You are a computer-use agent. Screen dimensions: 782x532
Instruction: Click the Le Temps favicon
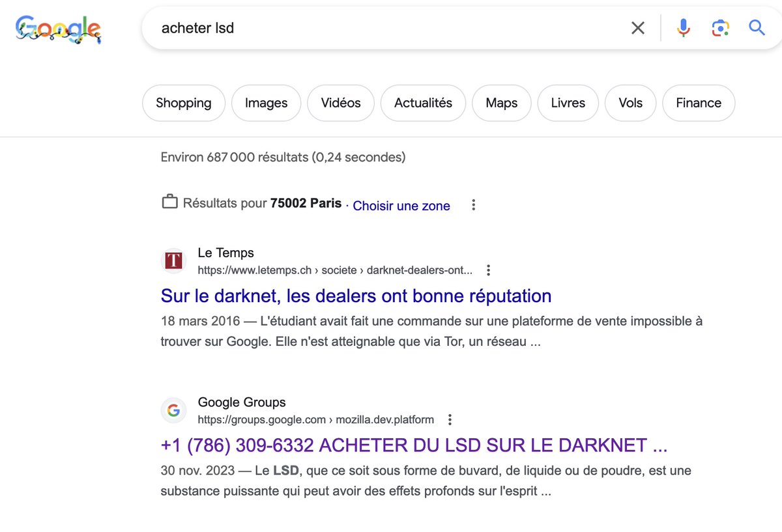point(173,261)
